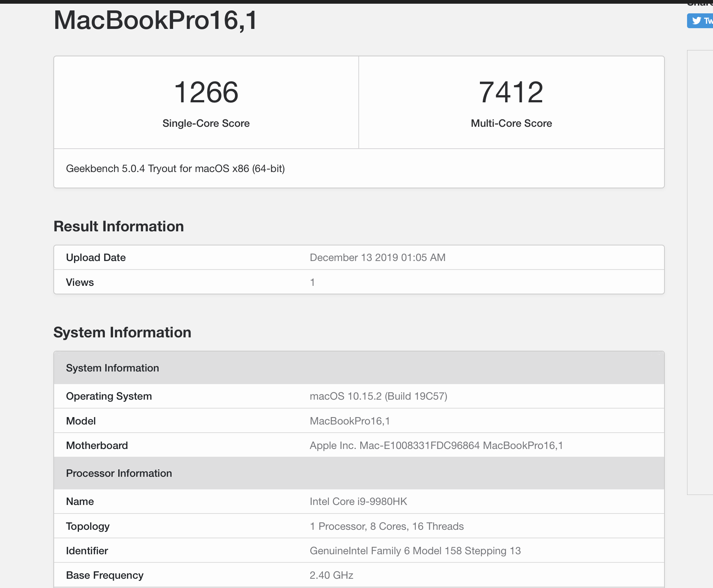Select the single-core score 1266
The image size is (713, 588).
[x=206, y=92]
